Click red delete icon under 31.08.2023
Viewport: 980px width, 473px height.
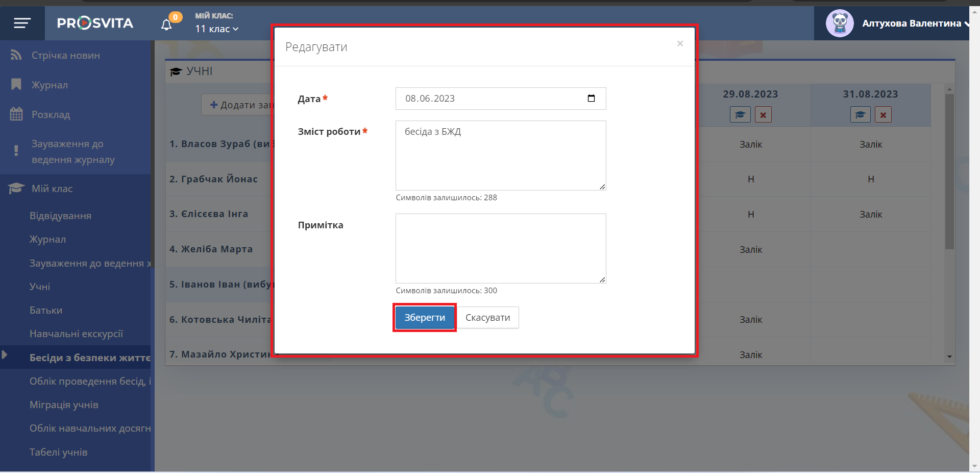[x=883, y=115]
